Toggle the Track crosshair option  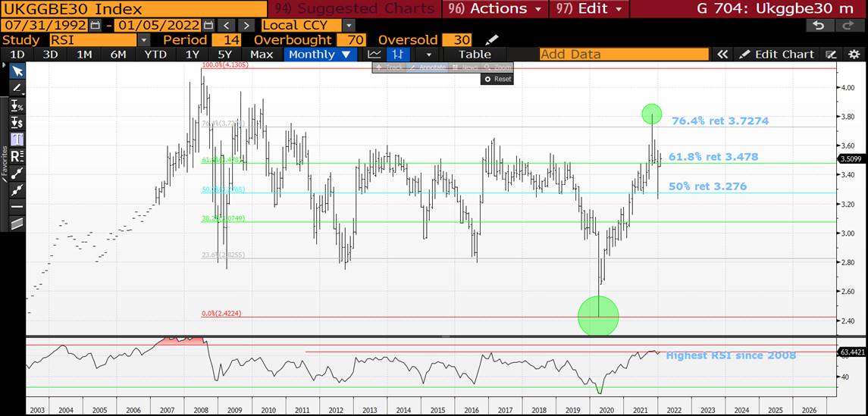coord(390,67)
